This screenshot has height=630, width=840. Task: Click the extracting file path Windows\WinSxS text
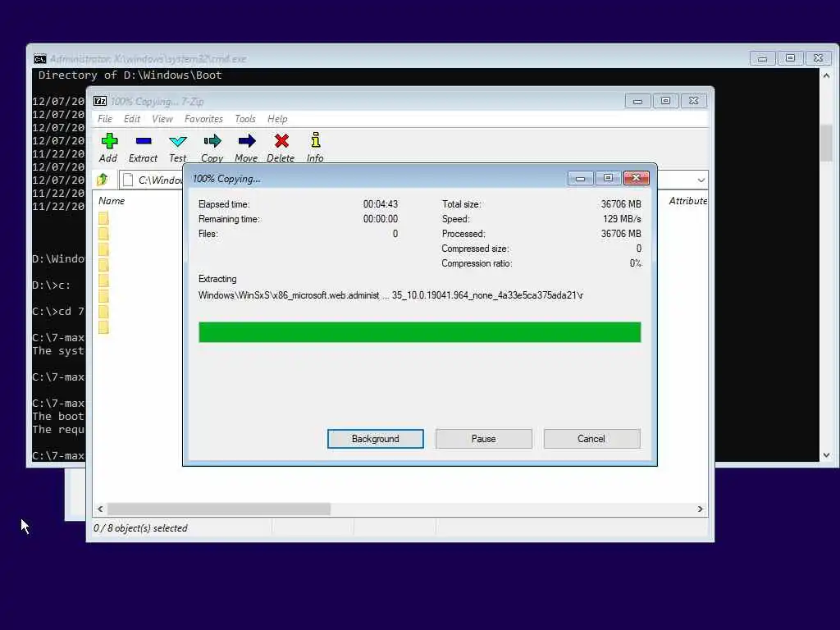click(x=390, y=295)
